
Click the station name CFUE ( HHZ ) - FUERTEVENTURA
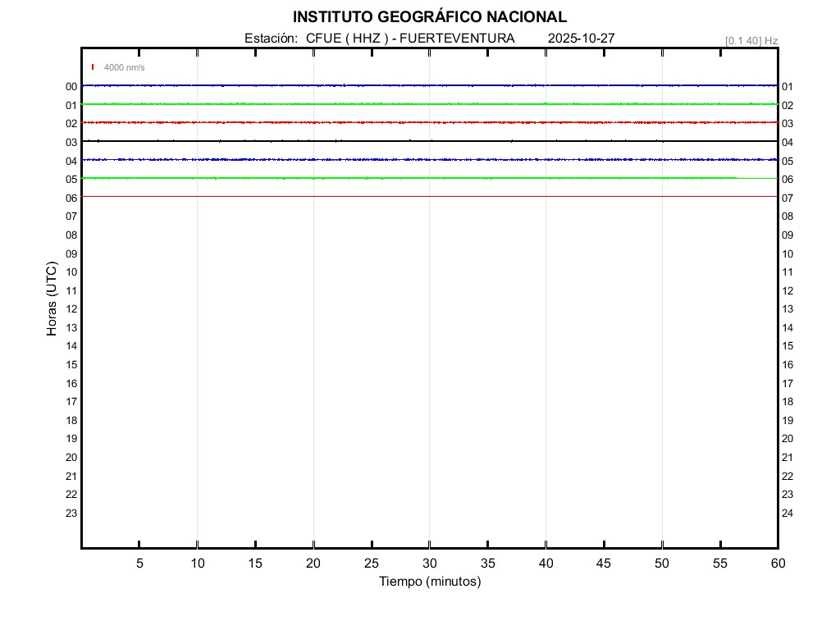tap(410, 39)
